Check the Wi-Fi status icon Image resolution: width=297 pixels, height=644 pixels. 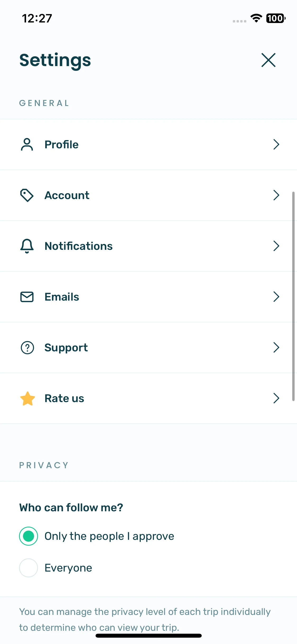point(256,18)
